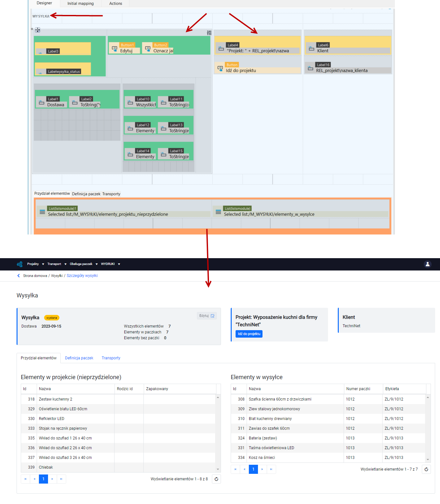Go to first page of Elementy w wysyłce
This screenshot has height=504, width=440.
tap(235, 469)
